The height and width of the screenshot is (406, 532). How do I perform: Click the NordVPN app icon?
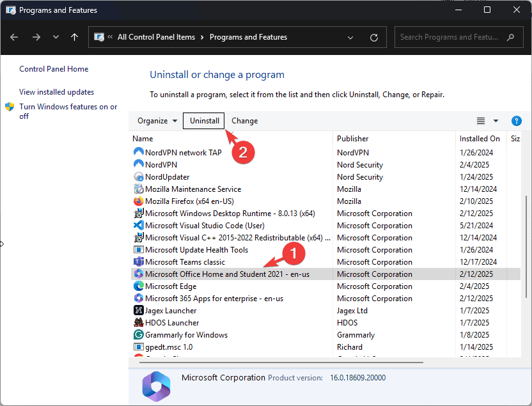(138, 164)
